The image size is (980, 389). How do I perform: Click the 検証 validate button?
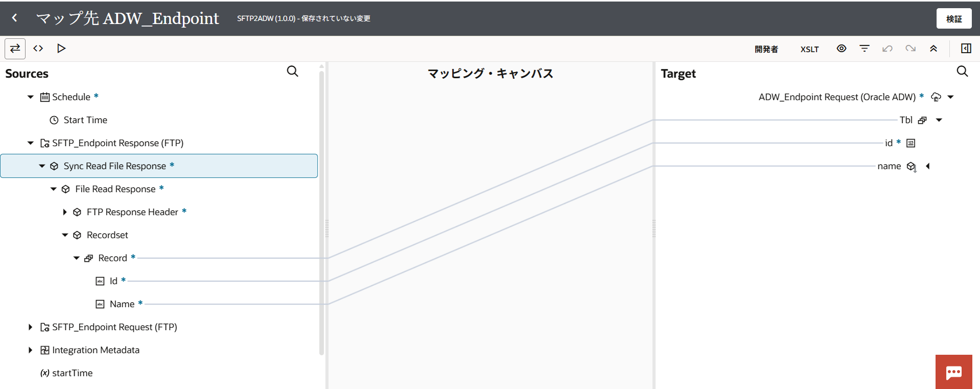(x=954, y=18)
